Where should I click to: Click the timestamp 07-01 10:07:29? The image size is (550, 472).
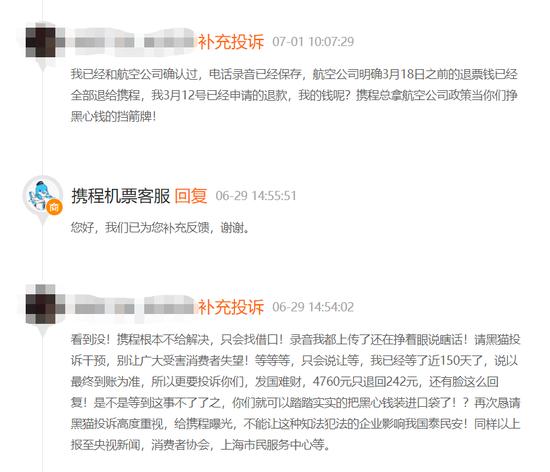point(313,42)
